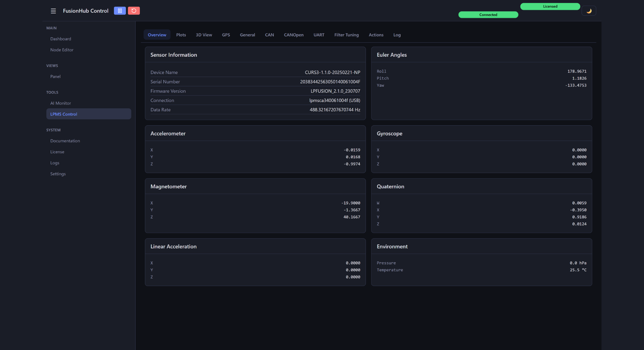Open the 3D View tab
Viewport: 644px width, 350px height.
pyautogui.click(x=204, y=35)
